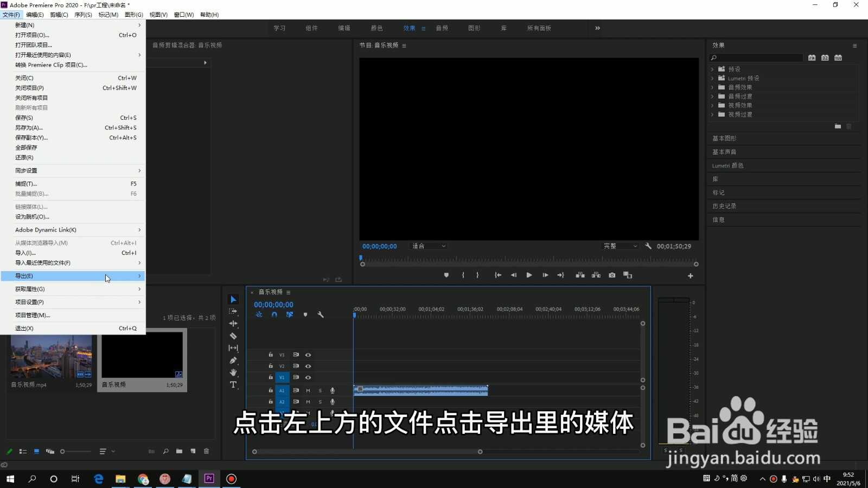The height and width of the screenshot is (488, 868).
Task: Toggle track lock for V3
Action: click(x=271, y=355)
